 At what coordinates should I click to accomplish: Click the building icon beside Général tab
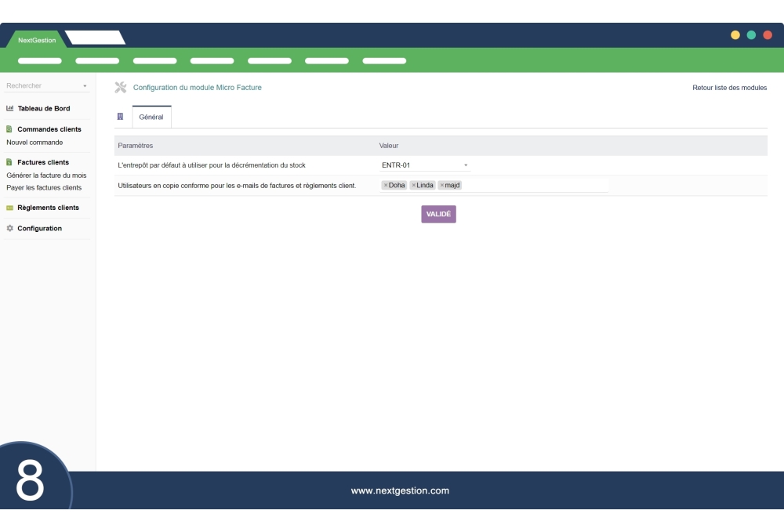pyautogui.click(x=120, y=117)
